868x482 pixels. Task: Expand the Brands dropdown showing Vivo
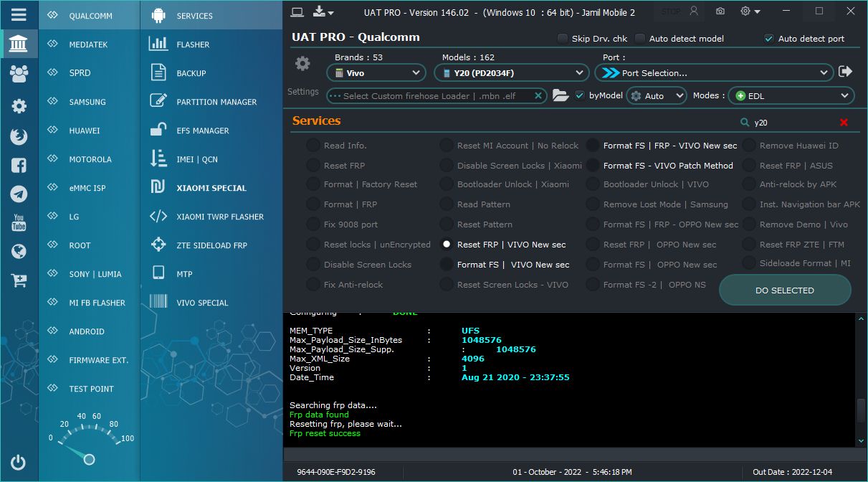pyautogui.click(x=376, y=72)
